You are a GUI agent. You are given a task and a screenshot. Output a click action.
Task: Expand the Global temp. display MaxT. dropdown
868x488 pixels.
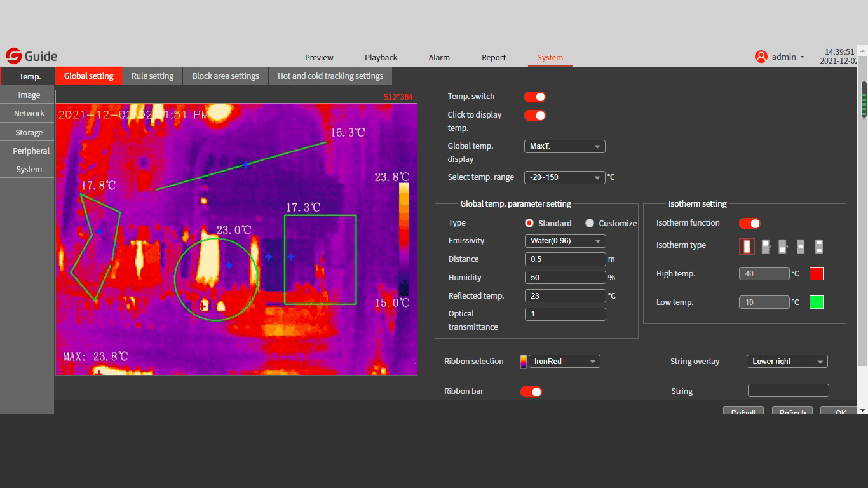[x=564, y=146]
